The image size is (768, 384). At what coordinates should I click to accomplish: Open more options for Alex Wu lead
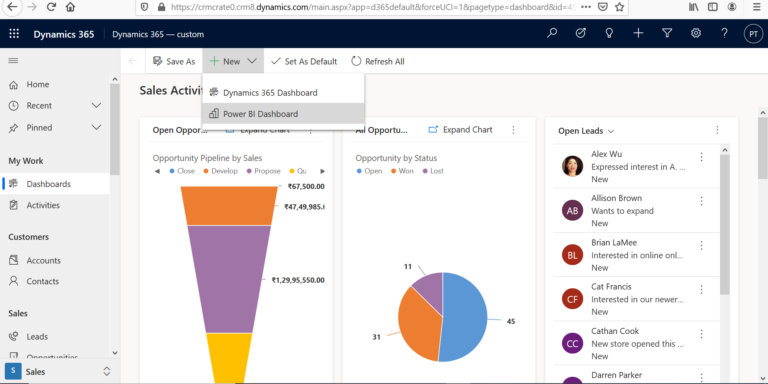(701, 157)
